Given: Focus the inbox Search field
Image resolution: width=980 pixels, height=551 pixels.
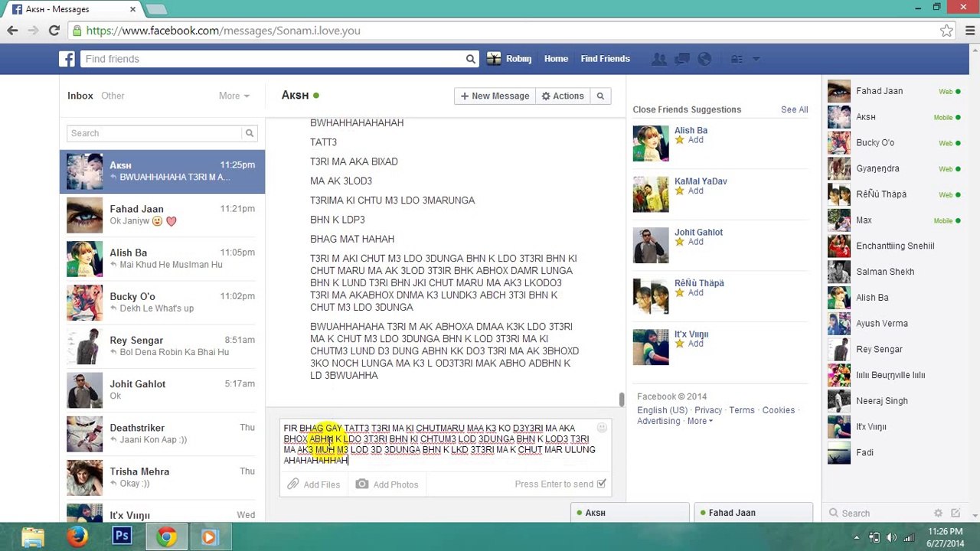Looking at the screenshot, I should (155, 133).
